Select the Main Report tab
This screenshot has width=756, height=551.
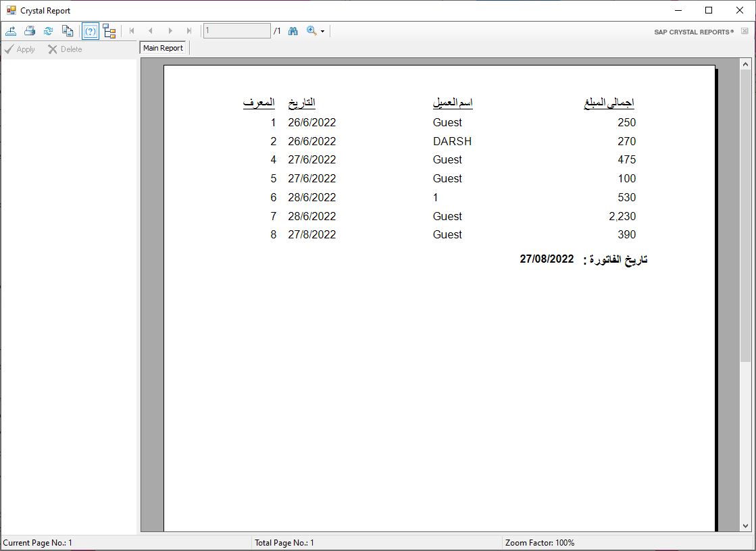point(163,48)
